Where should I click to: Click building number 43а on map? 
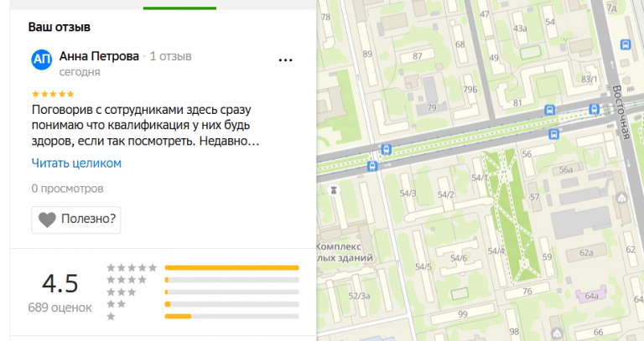coord(520,28)
